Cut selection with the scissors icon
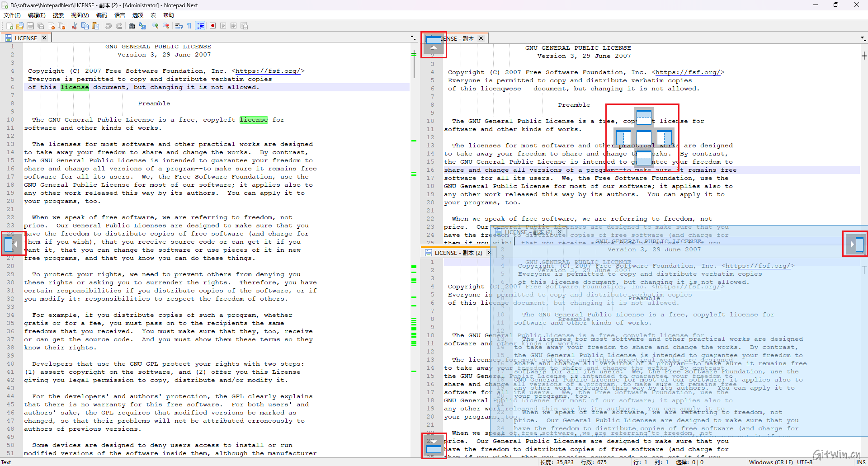This screenshot has height=466, width=868. tap(75, 26)
